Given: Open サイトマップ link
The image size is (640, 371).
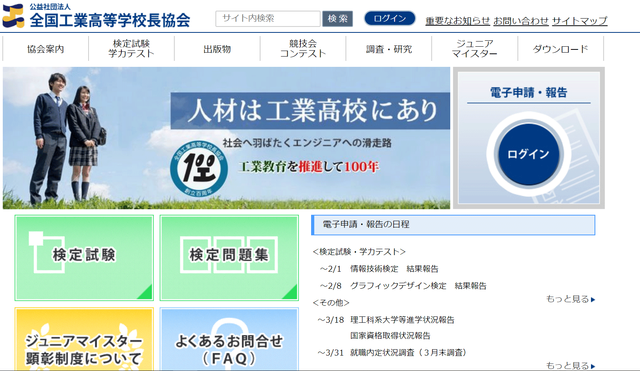Looking at the screenshot, I should click(580, 20).
